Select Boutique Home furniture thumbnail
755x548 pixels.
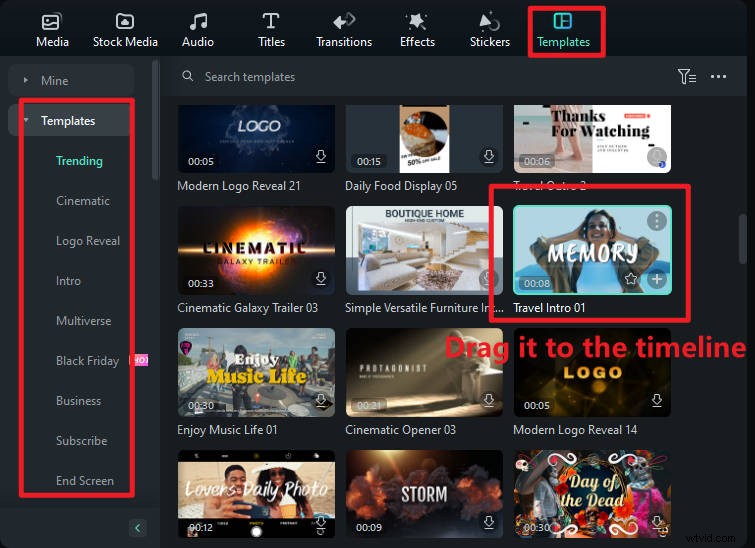coord(424,250)
